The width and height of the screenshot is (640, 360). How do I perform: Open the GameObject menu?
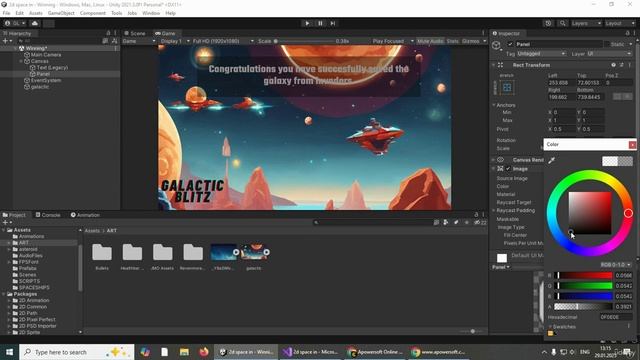tap(61, 13)
